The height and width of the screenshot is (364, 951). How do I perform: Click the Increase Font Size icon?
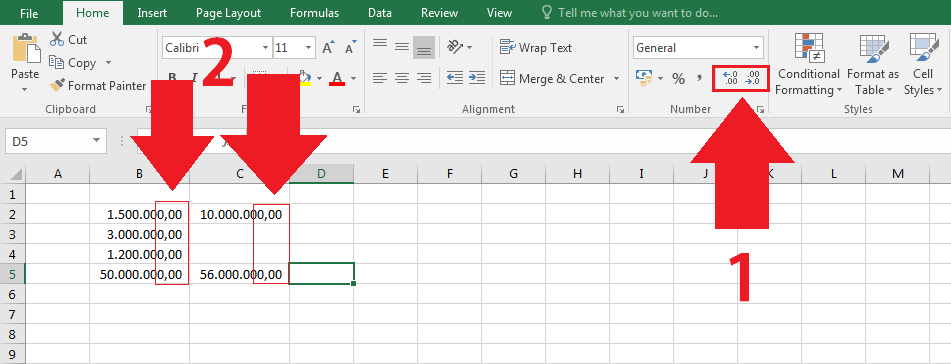click(x=328, y=48)
